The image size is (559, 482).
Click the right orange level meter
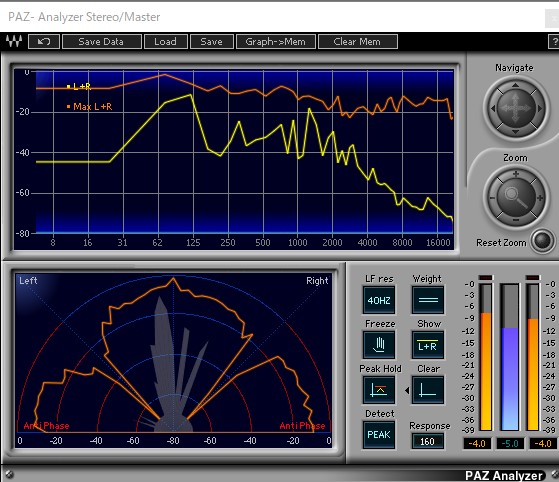[533, 357]
